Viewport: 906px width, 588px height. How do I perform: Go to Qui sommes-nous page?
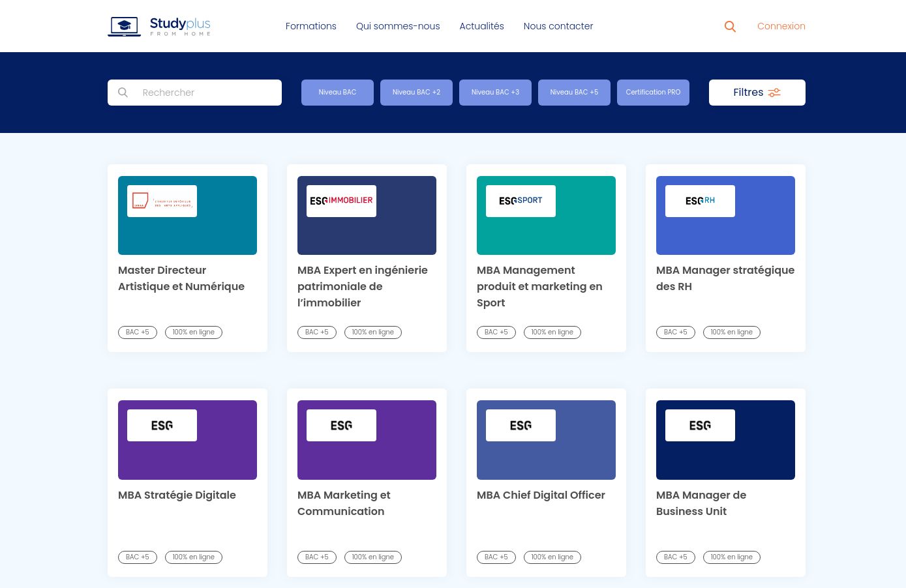[x=398, y=26]
